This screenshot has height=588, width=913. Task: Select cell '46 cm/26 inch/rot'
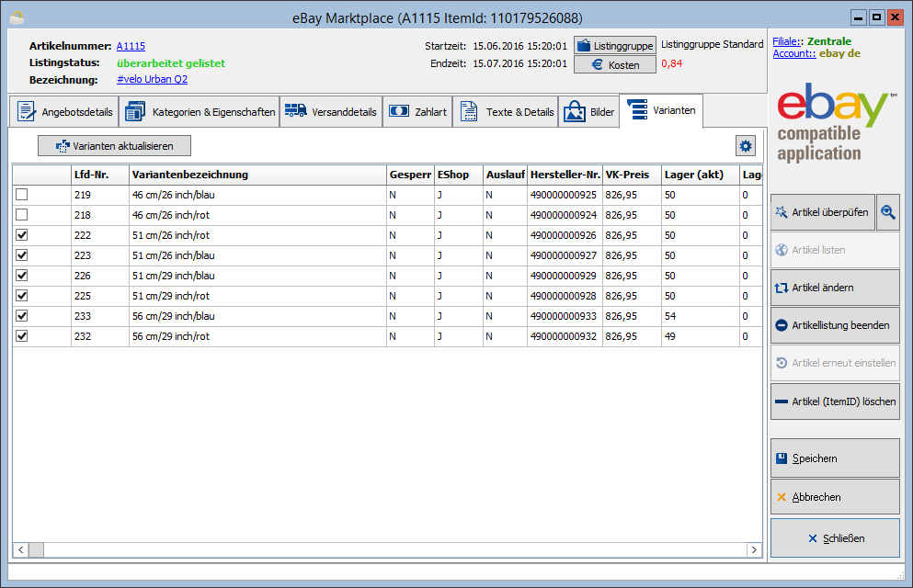[x=257, y=215]
